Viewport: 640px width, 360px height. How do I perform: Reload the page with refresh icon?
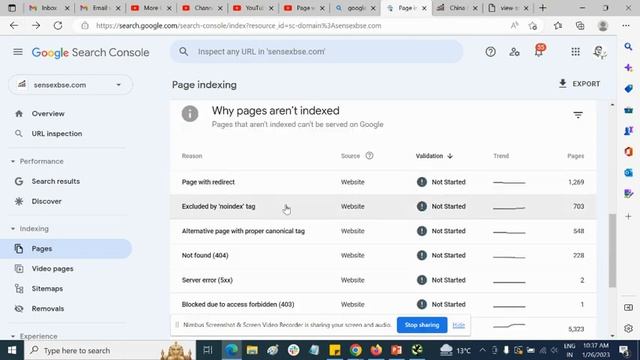pyautogui.click(x=58, y=25)
